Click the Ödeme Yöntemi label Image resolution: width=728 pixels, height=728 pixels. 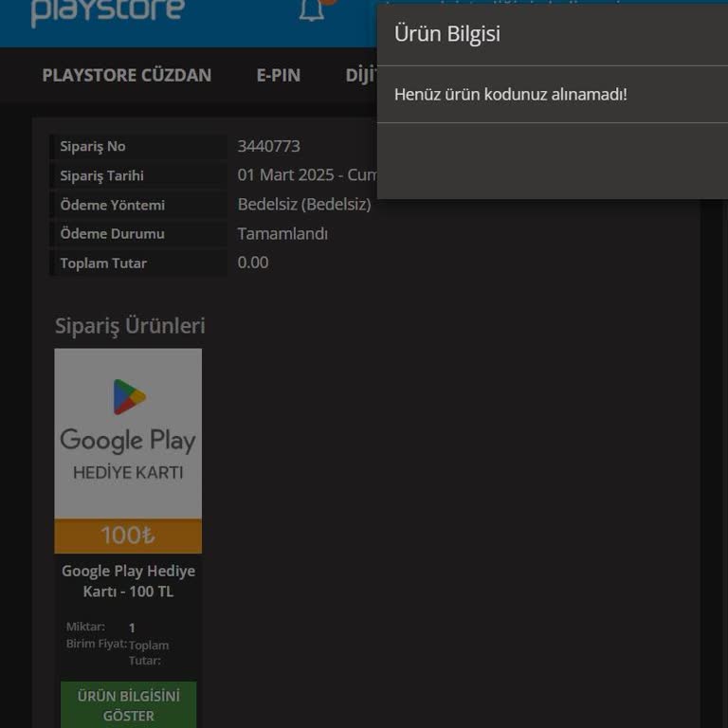[113, 205]
